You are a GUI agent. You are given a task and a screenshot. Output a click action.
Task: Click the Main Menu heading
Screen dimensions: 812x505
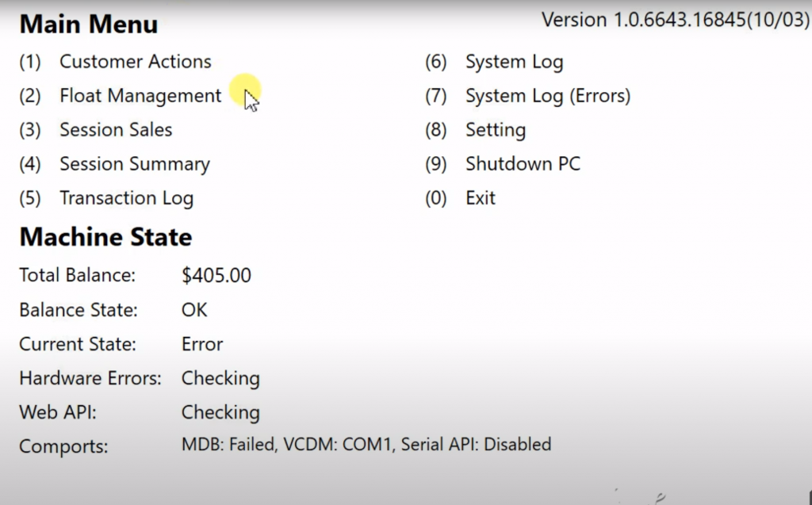pyautogui.click(x=89, y=25)
